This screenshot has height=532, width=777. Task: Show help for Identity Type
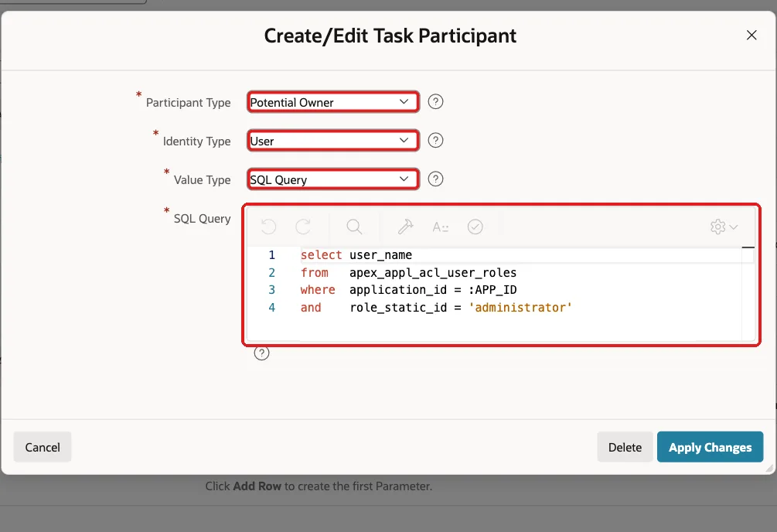[x=435, y=140]
